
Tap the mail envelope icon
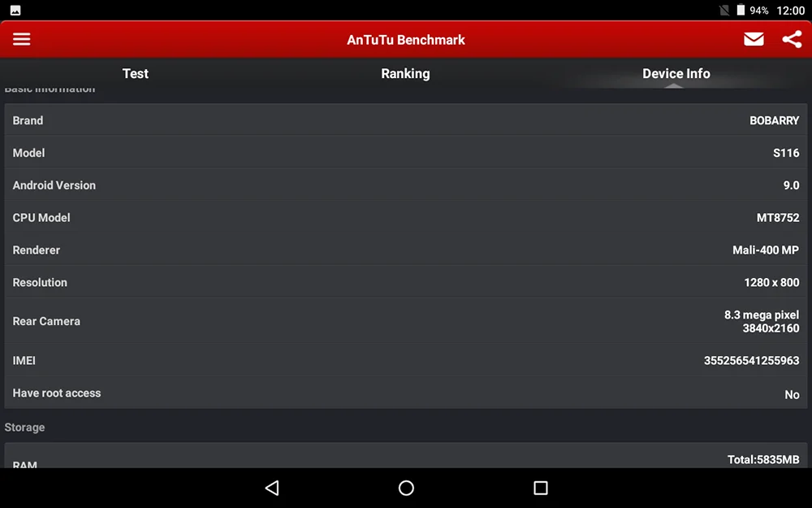click(754, 39)
